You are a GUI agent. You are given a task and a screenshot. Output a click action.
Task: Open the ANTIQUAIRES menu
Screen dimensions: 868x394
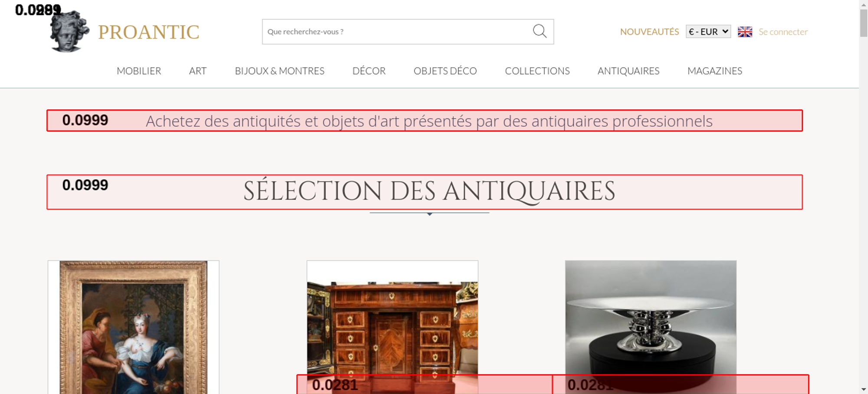628,71
